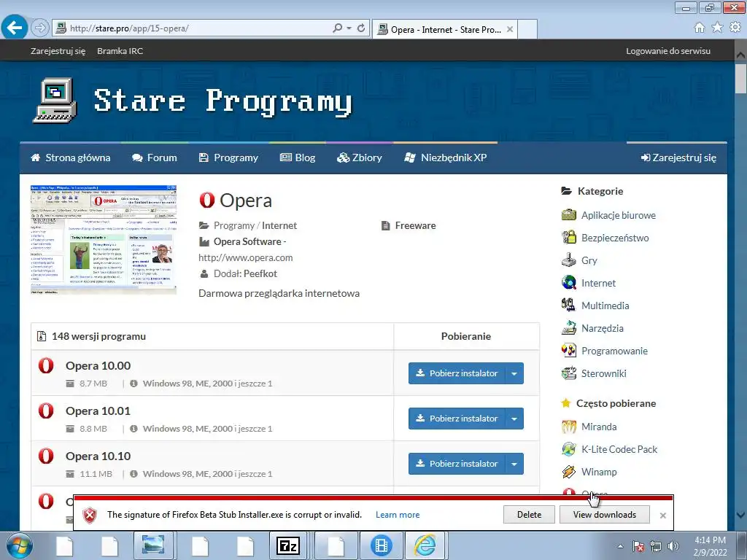Click Pobierz instalator for Opera 10.01
The image size is (747, 560).
click(457, 419)
